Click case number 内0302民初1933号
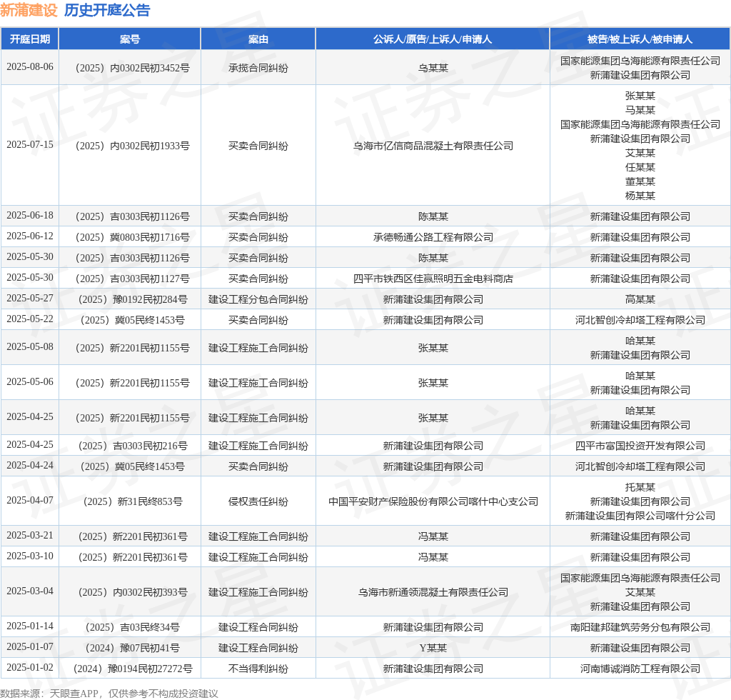 click(132, 146)
